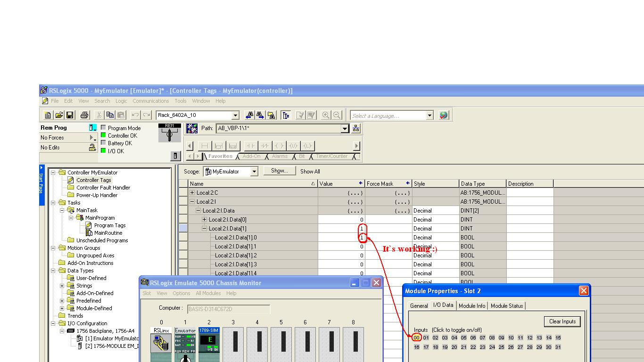
Task: Click the No Edits lock icon
Action: pyautogui.click(x=92, y=148)
